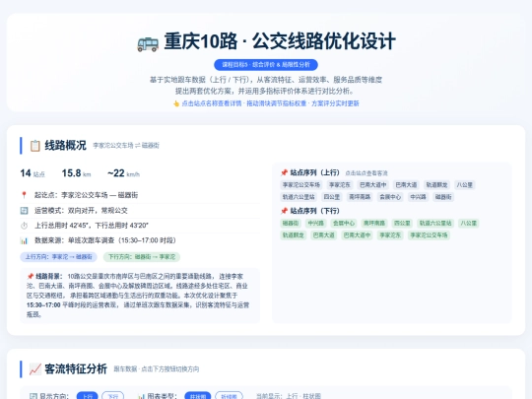Click the bar chart icon before 图表类型
Screen dimensions: 532x399
pyautogui.click(x=142, y=396)
